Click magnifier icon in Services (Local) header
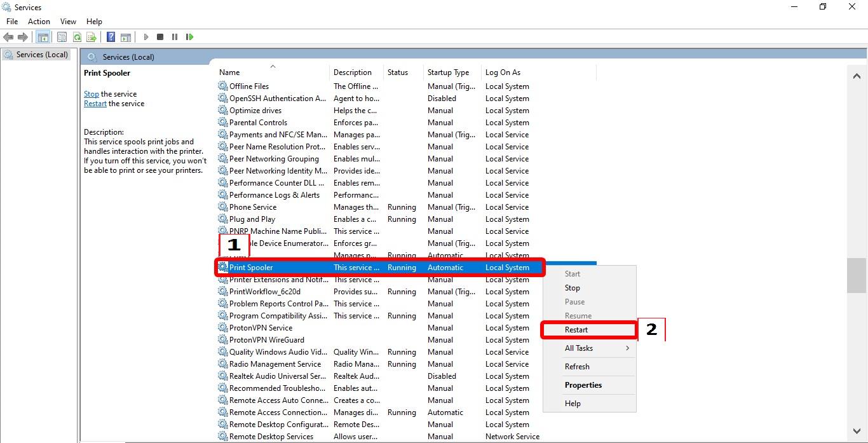Image resolution: width=868 pixels, height=443 pixels. [x=92, y=57]
